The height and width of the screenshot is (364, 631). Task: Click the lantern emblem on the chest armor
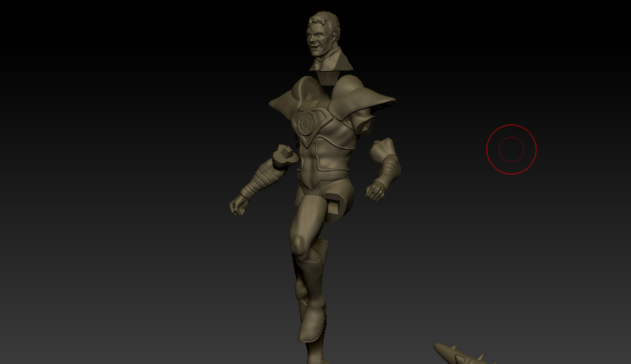307,123
